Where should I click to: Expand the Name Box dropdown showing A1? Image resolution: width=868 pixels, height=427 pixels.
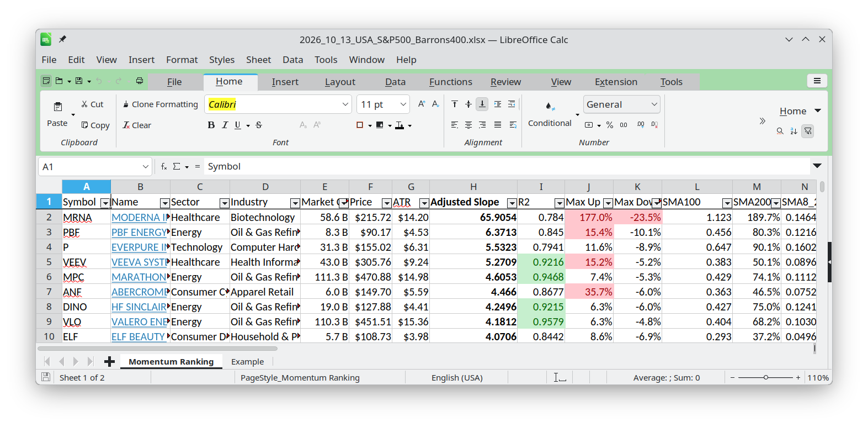coord(146,167)
